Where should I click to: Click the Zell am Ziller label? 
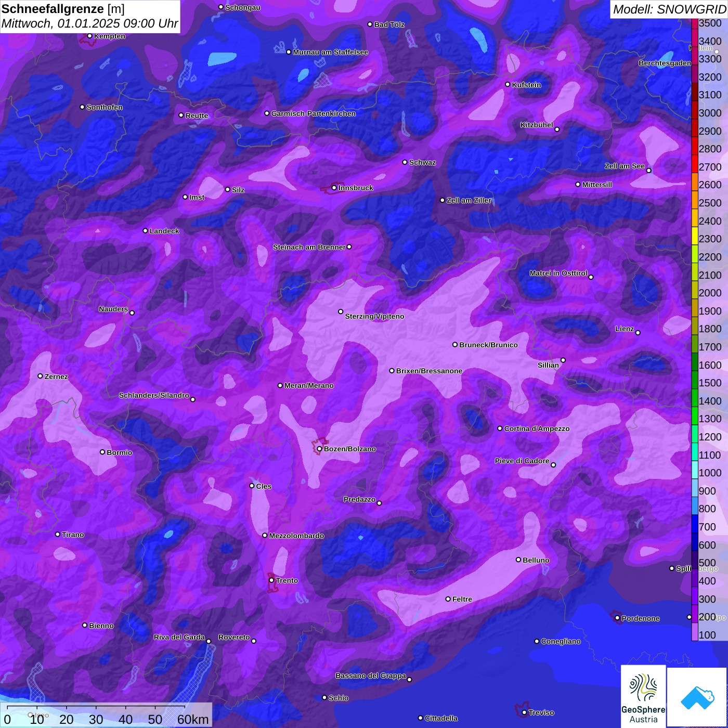coord(469,200)
